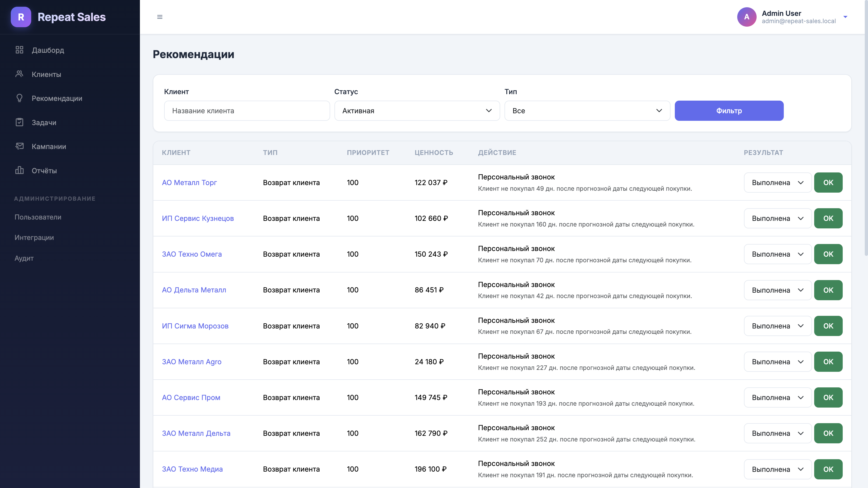Viewport: 868px width, 488px height.
Task: Open result dropdown for ЗАО Техно Омега
Action: pyautogui.click(x=778, y=254)
